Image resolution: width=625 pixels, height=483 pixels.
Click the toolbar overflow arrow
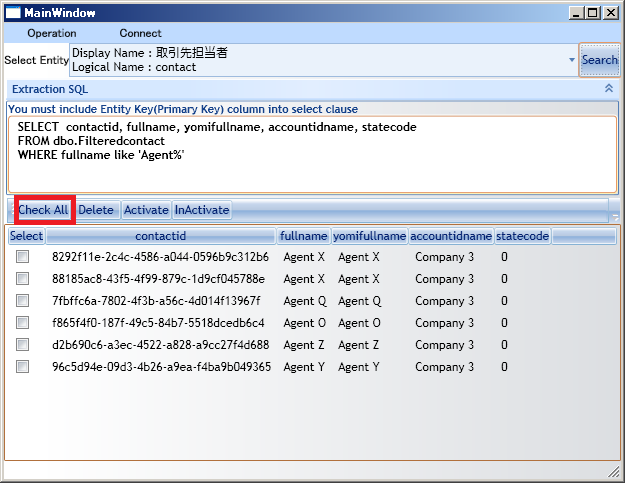[x=615, y=217]
